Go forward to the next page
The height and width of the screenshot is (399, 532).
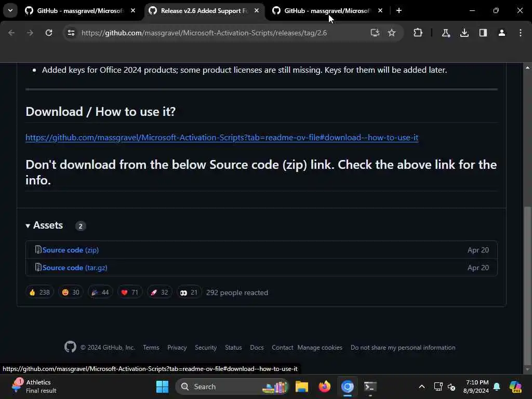click(30, 33)
